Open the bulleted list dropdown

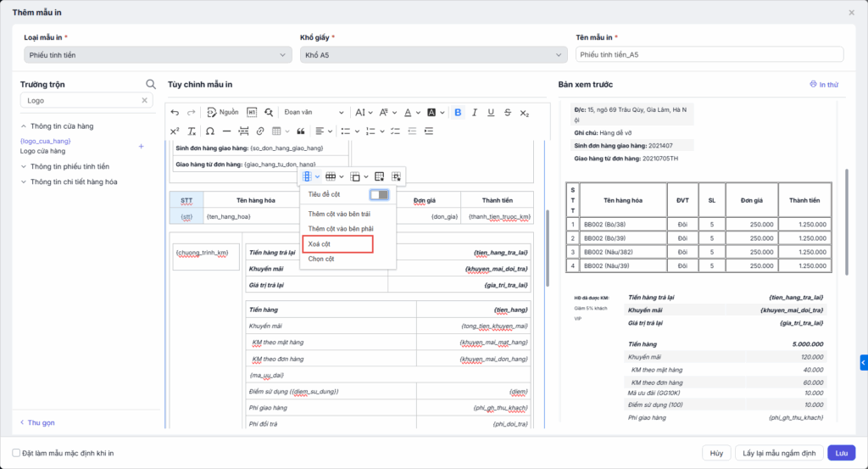pyautogui.click(x=350, y=131)
